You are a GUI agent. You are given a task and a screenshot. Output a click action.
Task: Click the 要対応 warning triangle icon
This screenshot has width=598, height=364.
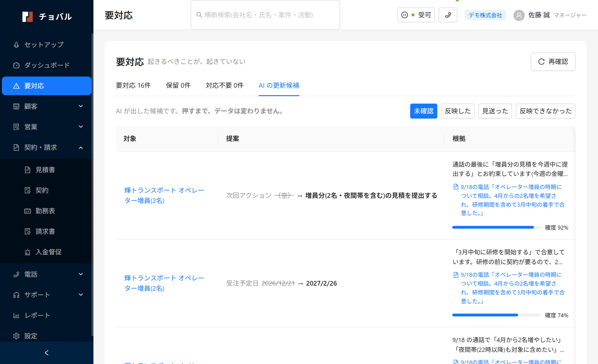tap(16, 86)
